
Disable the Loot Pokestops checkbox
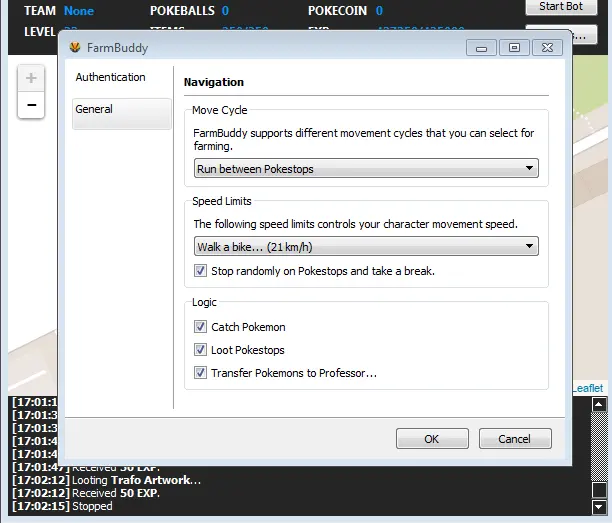tap(201, 350)
